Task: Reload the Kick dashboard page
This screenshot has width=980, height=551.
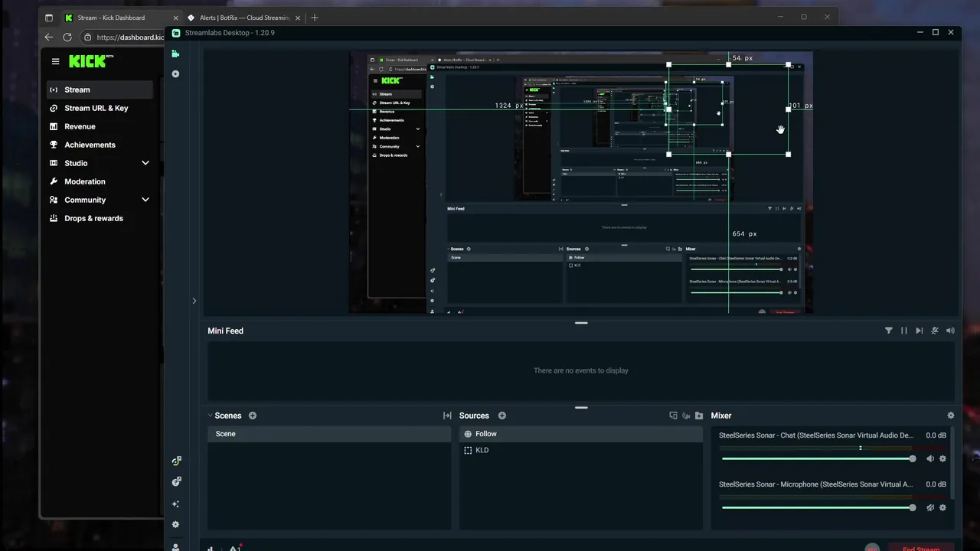Action: tap(67, 37)
